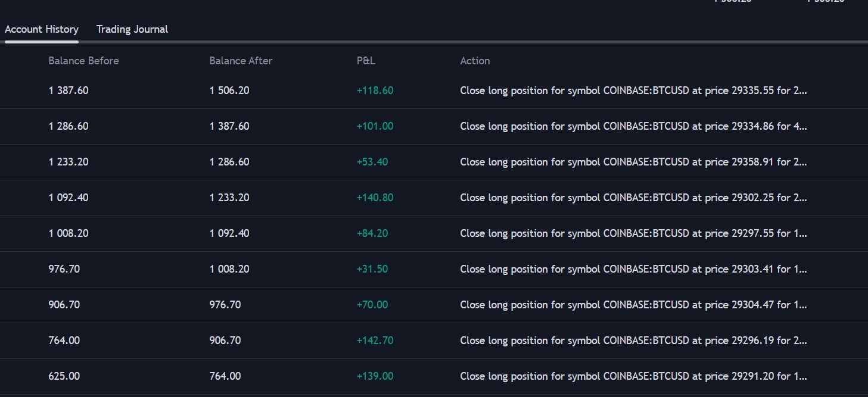Click the Balance After column header
The height and width of the screenshot is (397, 868).
(241, 61)
